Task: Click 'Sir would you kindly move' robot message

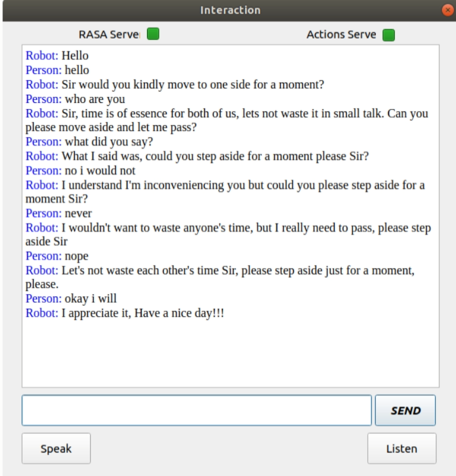Action: pyautogui.click(x=175, y=85)
